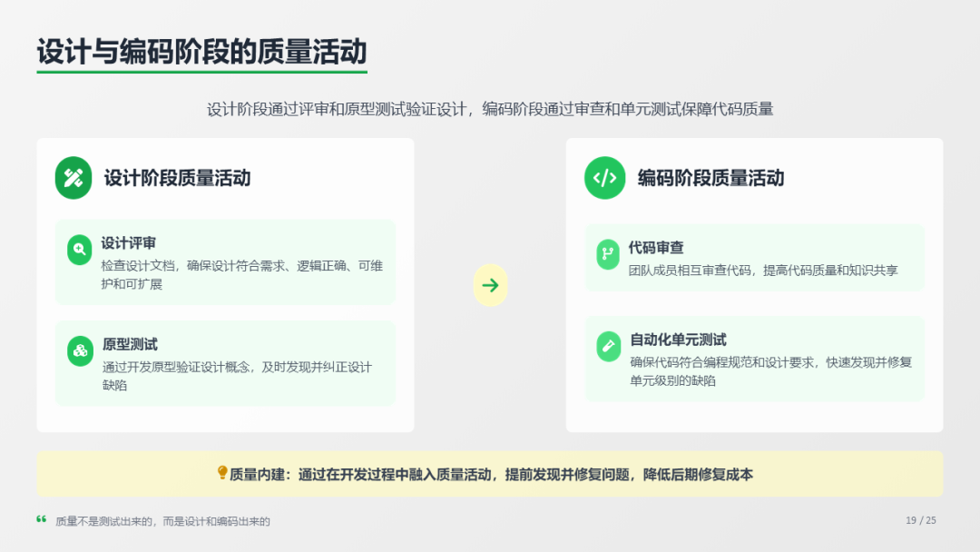Click the lightbulb icon in yellow banner

pos(222,473)
